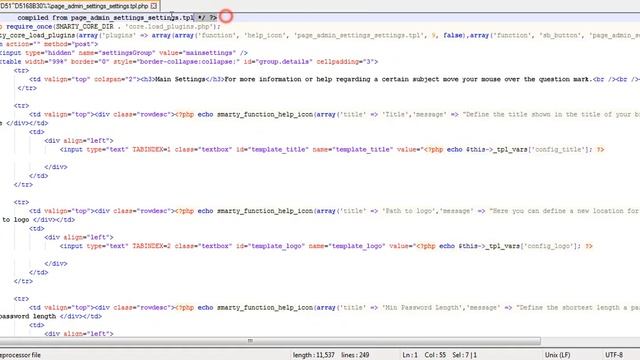640x360 pixels.
Task: Click the 'require_once' keyword
Action: [x=29, y=27]
